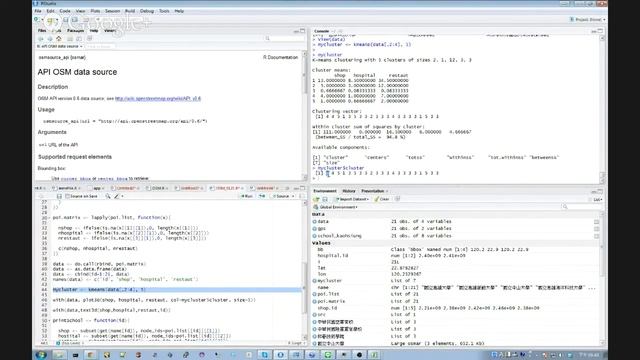The height and width of the screenshot is (360, 640).
Task: Click the Help pane back arrow
Action: (40, 39)
